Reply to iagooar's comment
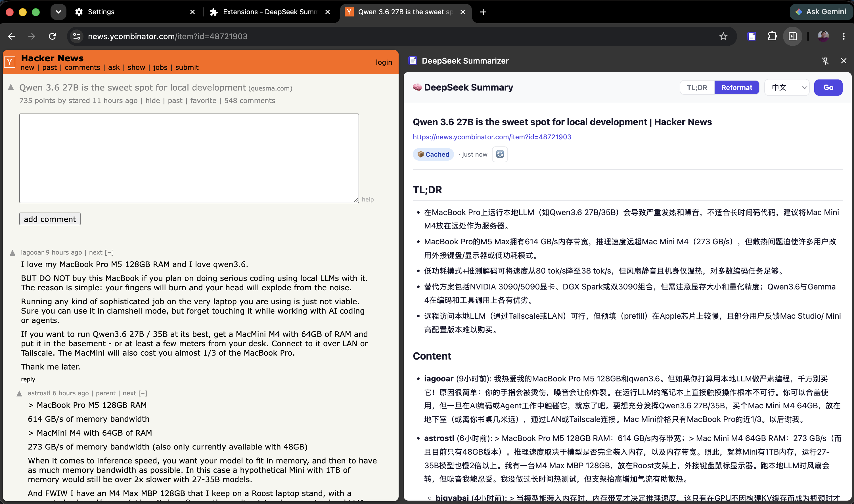 pos(28,379)
